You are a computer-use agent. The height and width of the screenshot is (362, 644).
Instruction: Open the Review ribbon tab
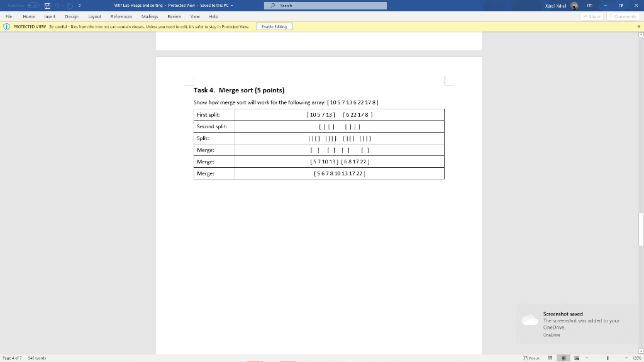tap(174, 17)
